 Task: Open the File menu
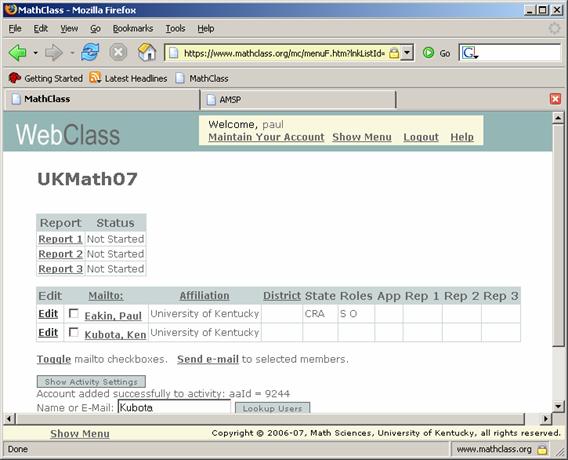coord(15,28)
